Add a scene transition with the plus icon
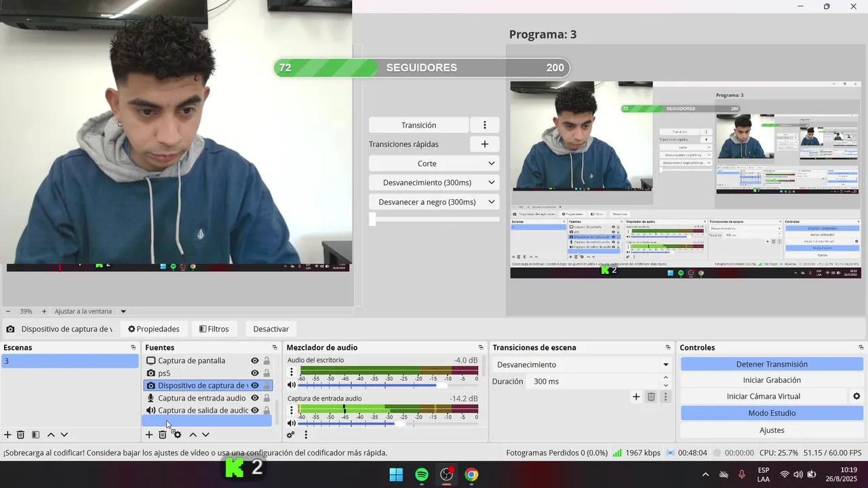This screenshot has height=488, width=868. pos(636,396)
